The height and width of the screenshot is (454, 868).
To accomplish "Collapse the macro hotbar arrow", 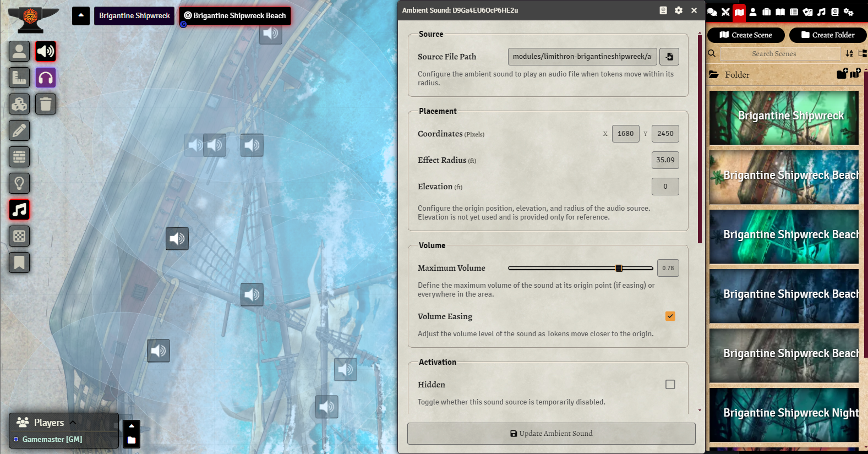I will [132, 426].
